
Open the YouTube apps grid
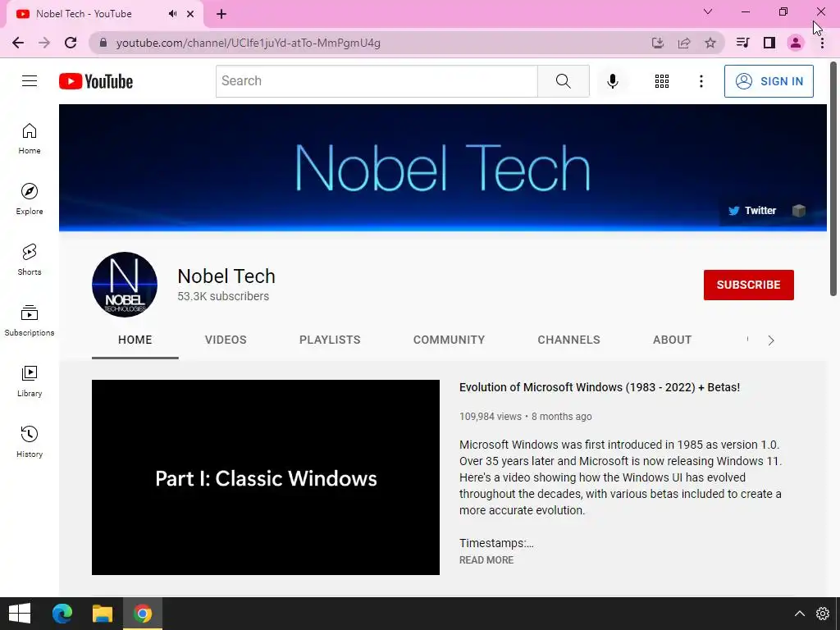tap(662, 81)
